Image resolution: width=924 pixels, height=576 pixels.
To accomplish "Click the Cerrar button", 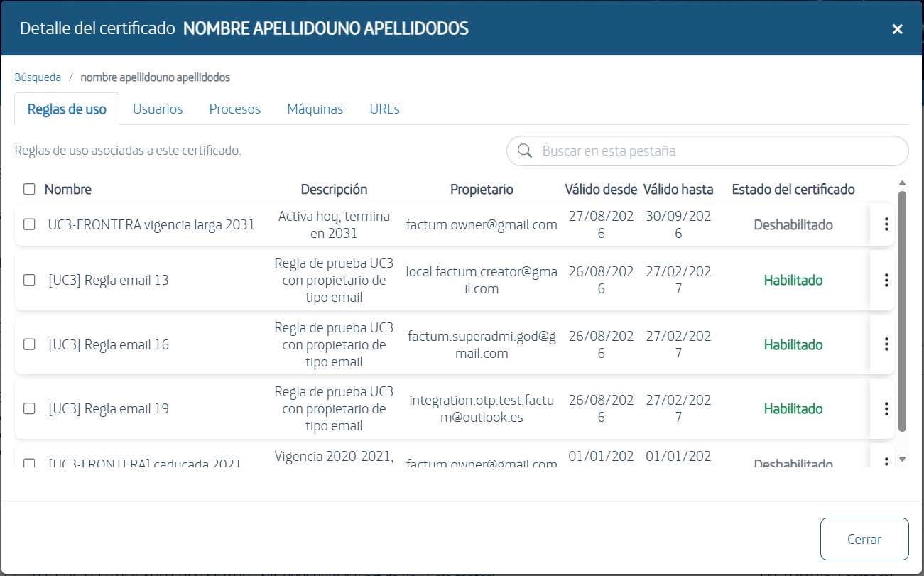I will pos(864,539).
